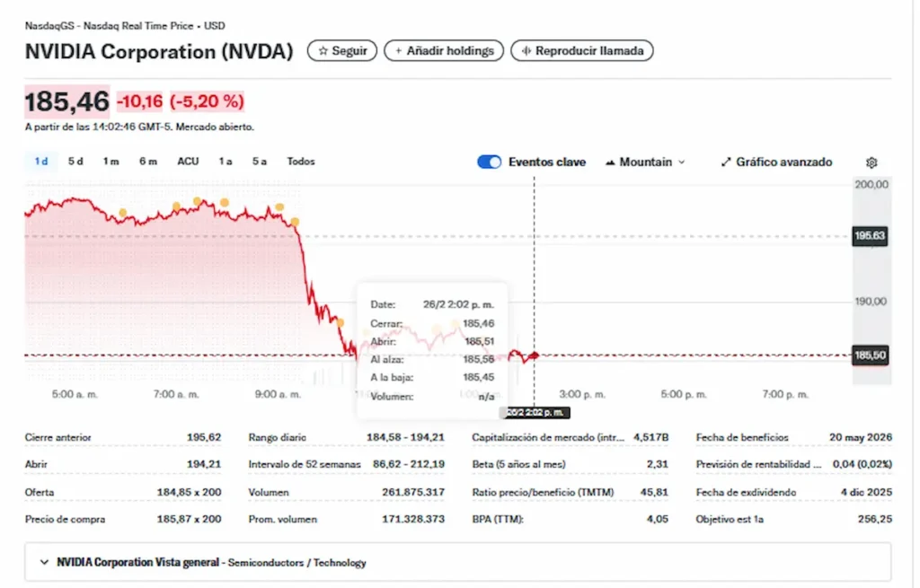920x588 pixels.
Task: Open chart settings via the gear icon
Action: tap(871, 162)
